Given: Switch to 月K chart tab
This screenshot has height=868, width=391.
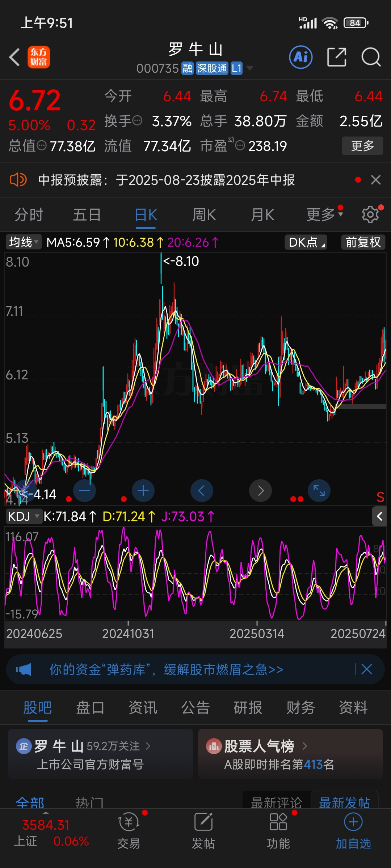Looking at the screenshot, I should coord(262,214).
